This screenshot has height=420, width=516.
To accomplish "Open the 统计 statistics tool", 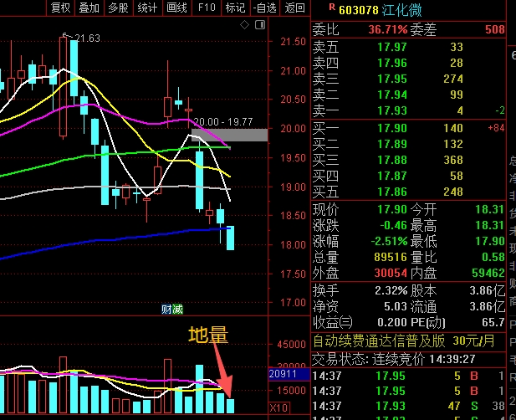I will (147, 8).
